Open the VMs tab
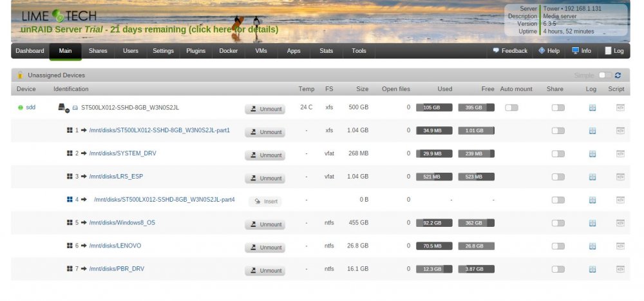The height and width of the screenshot is (301, 644). 261,51
